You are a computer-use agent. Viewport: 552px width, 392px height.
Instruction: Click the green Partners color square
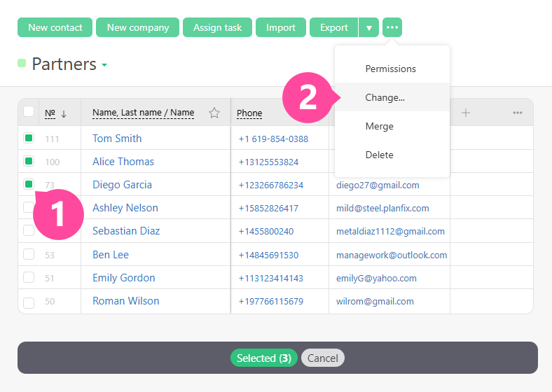(x=22, y=64)
